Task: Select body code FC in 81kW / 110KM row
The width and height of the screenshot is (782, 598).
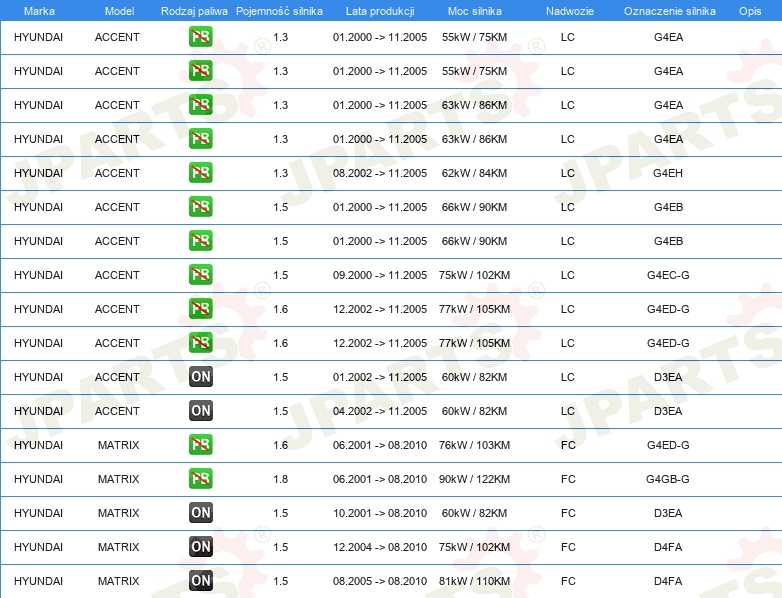Action: [x=568, y=581]
